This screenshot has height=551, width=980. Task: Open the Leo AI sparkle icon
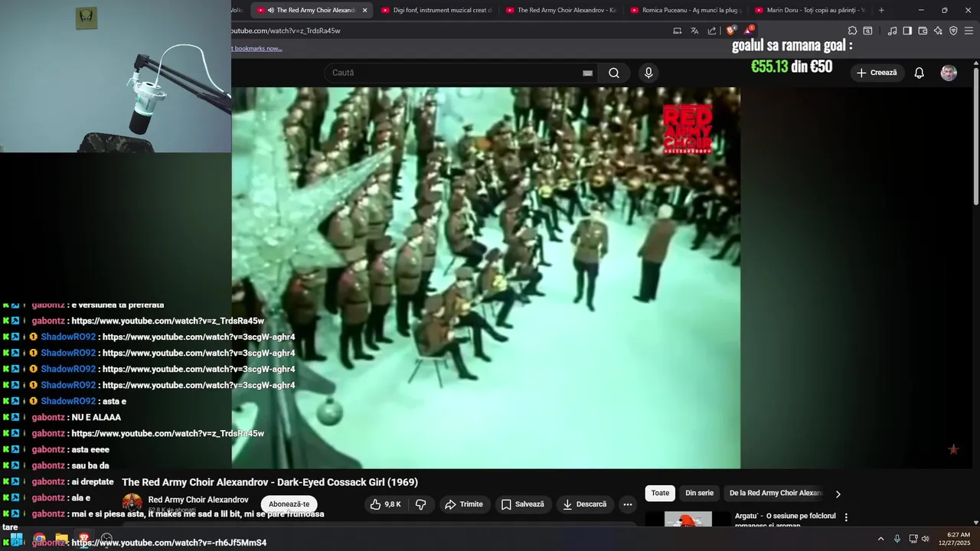(938, 31)
